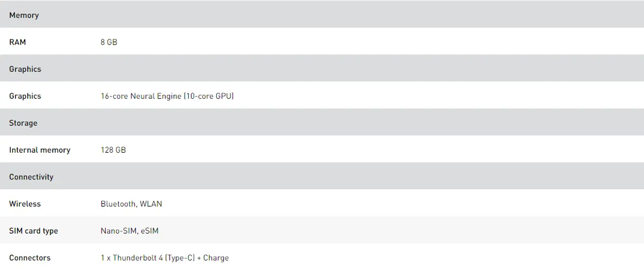Click the Bluetooth word in Wireless row

pos(118,204)
